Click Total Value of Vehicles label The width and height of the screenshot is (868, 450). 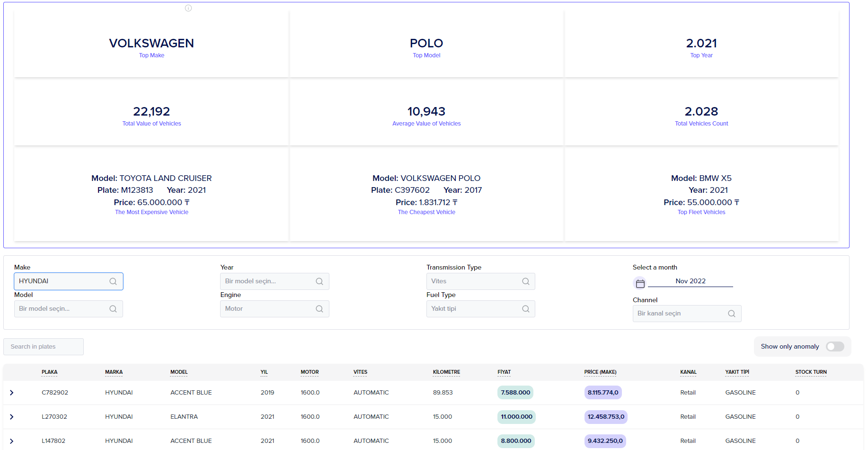pos(151,124)
